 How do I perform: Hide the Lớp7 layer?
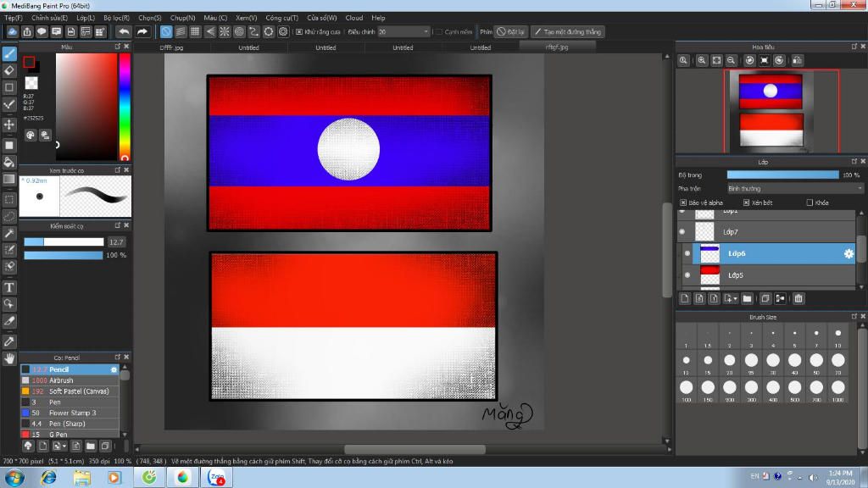682,232
